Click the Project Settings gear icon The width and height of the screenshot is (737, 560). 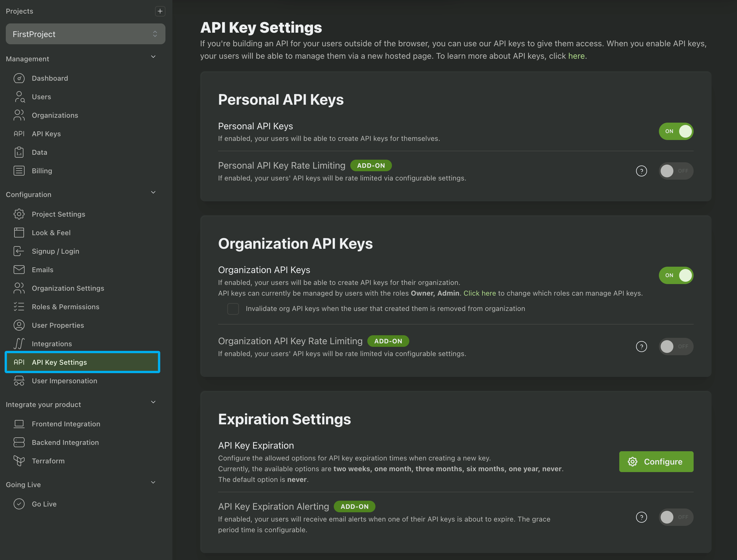pos(19,214)
